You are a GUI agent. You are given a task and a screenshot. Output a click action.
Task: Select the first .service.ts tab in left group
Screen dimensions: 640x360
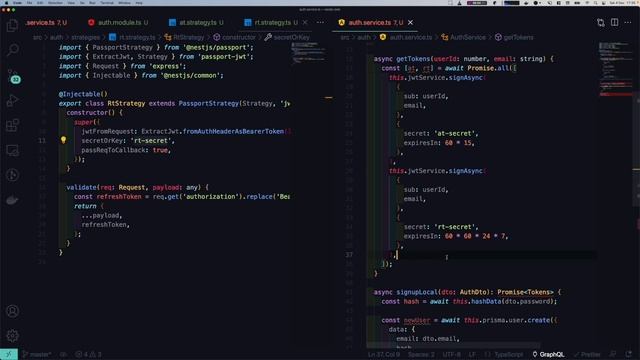pyautogui.click(x=46, y=22)
